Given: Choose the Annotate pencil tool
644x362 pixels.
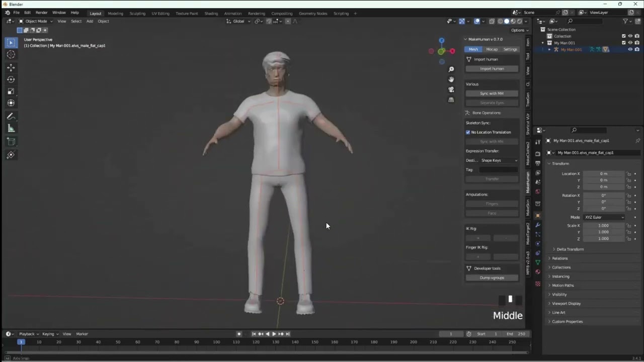Looking at the screenshot, I should 11,116.
